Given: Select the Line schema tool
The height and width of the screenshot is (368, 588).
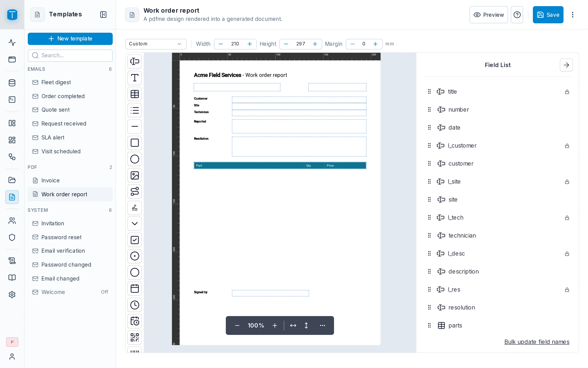Looking at the screenshot, I should pos(135,126).
